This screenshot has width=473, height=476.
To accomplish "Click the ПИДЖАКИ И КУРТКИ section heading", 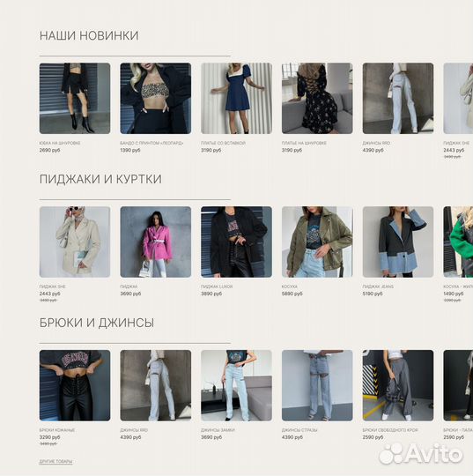I will (x=100, y=179).
